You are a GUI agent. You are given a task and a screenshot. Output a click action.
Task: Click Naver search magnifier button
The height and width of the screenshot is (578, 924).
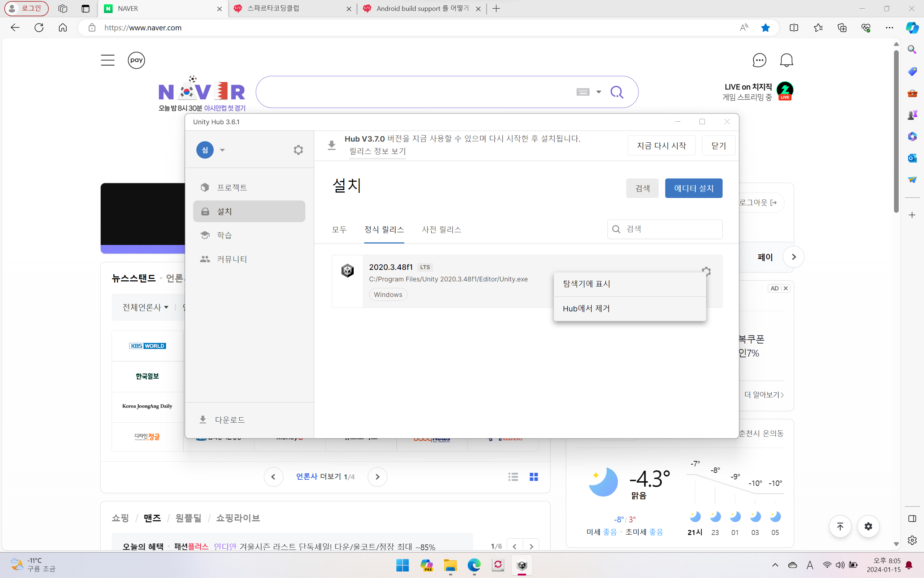[x=617, y=92]
